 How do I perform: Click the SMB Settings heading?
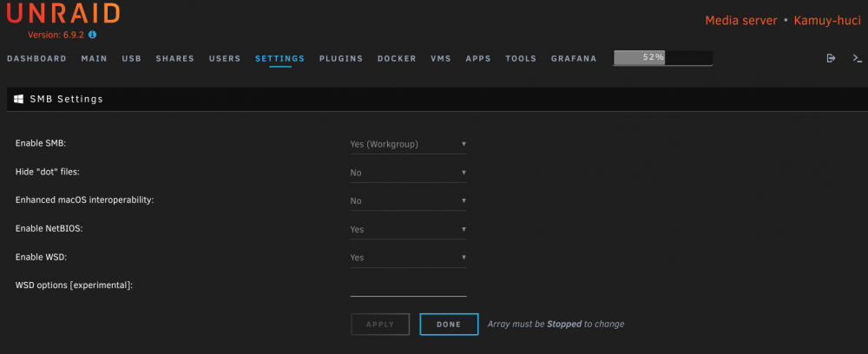(67, 100)
